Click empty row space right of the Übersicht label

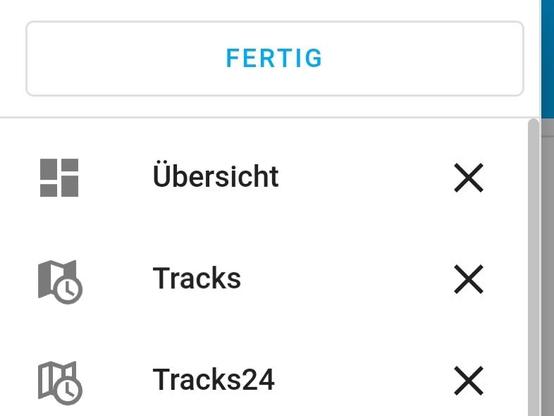coord(366,178)
